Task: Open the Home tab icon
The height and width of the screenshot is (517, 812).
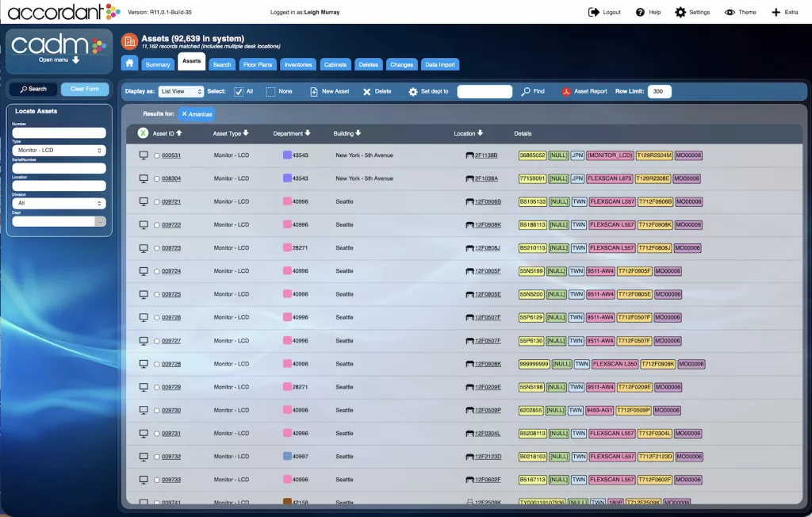Action: tap(129, 63)
